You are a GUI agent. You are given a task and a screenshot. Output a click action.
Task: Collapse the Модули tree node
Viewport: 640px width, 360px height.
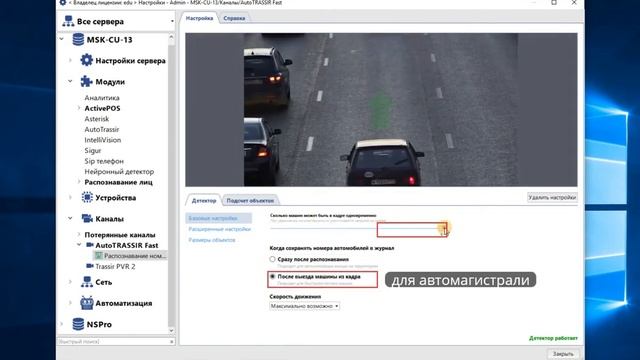pyautogui.click(x=70, y=82)
